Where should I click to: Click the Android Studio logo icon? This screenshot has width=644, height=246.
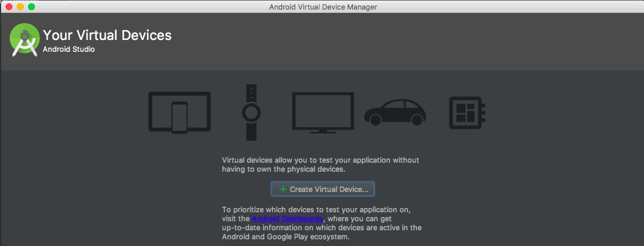coord(25,40)
